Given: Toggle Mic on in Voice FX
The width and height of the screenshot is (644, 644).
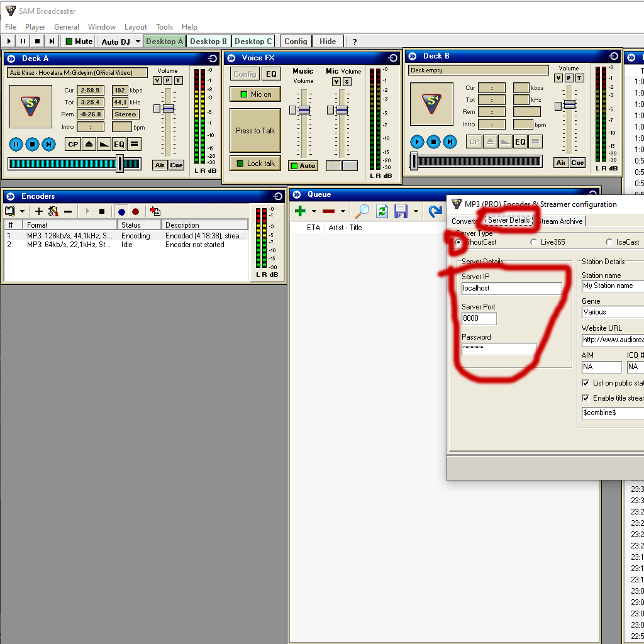Looking at the screenshot, I should click(255, 94).
